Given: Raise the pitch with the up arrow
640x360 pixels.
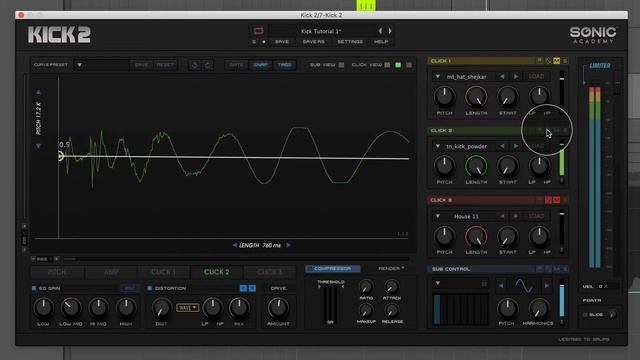Looking at the screenshot, I should click(x=38, y=92).
